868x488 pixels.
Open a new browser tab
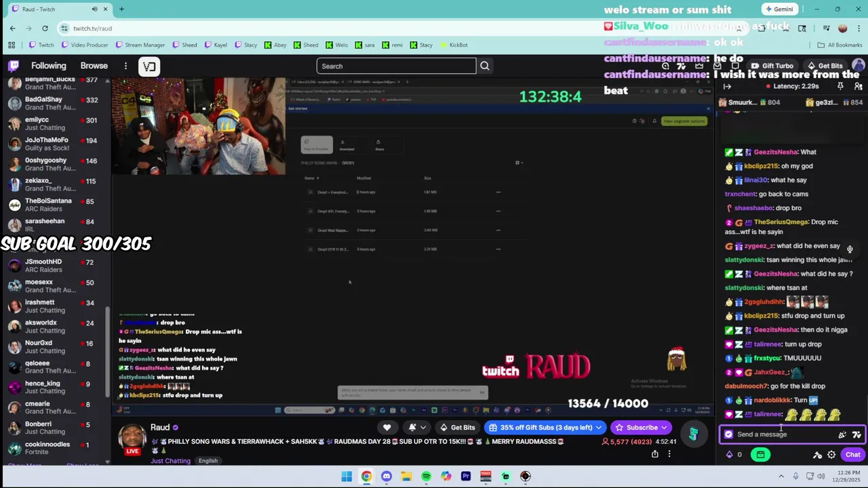[121, 9]
